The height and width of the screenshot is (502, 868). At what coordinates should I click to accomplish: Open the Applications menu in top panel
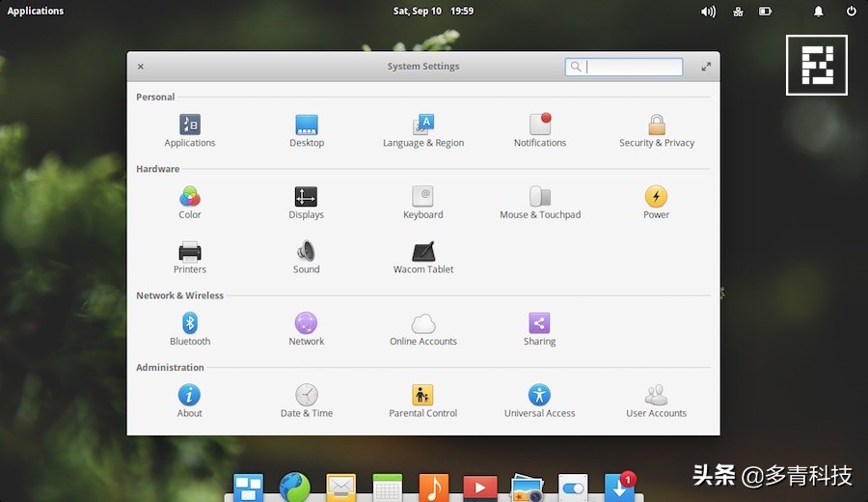(x=36, y=12)
